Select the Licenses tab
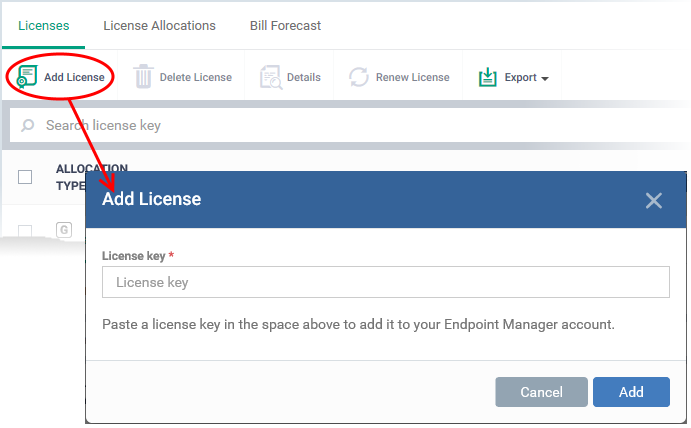Image resolution: width=691 pixels, height=428 pixels. pos(44,26)
